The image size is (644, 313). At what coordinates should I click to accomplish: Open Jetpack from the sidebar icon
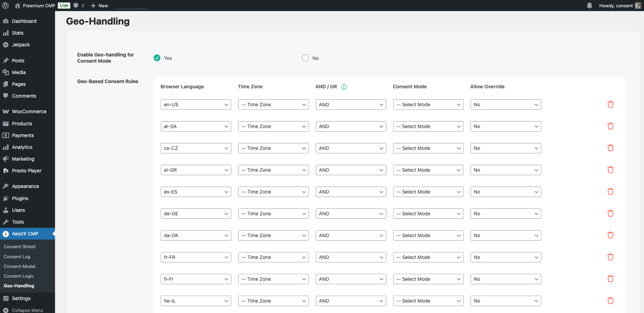tap(6, 45)
